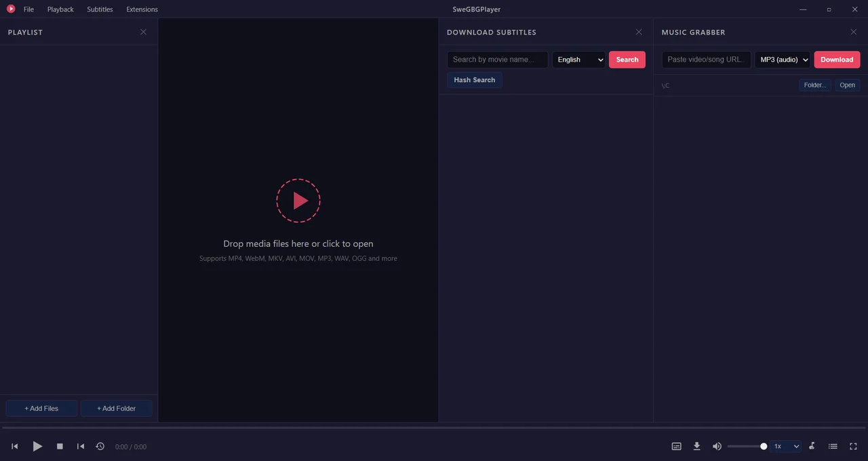Click the music note grabber icon

812,446
